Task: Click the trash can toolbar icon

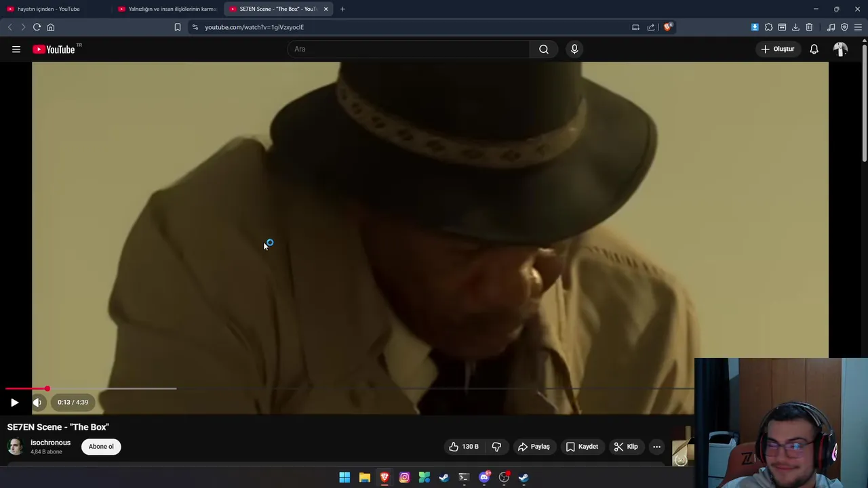Action: click(x=809, y=27)
